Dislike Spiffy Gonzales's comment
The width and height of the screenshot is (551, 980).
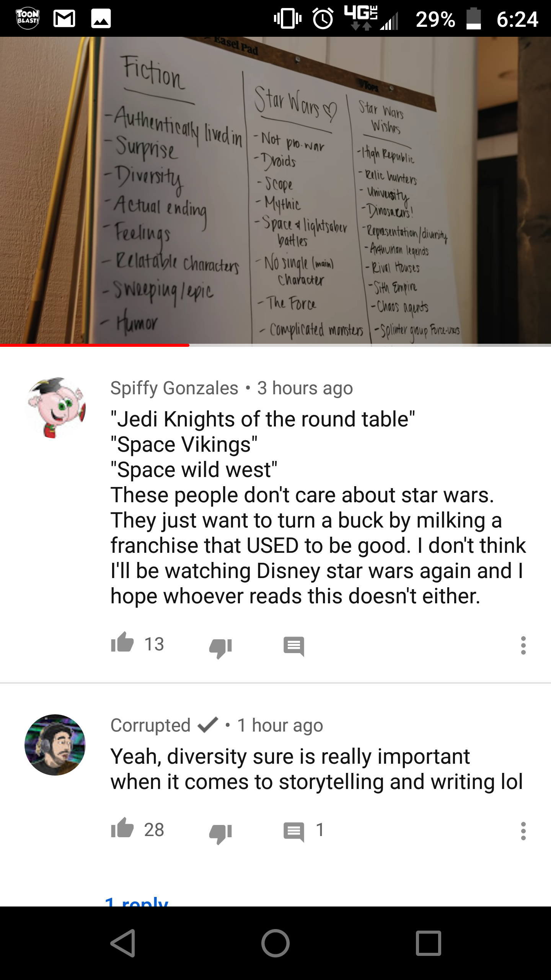pos(221,648)
